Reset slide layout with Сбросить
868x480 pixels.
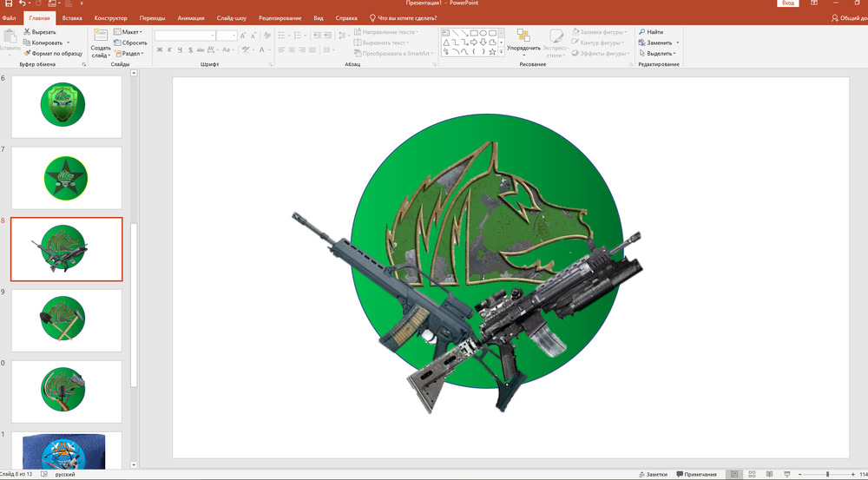tap(129, 42)
